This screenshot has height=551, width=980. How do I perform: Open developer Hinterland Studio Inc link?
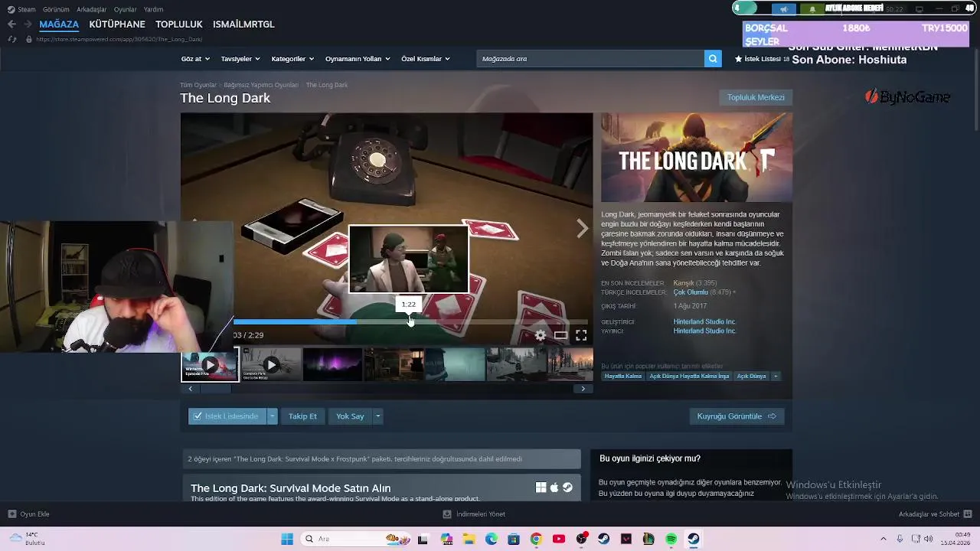click(x=704, y=322)
